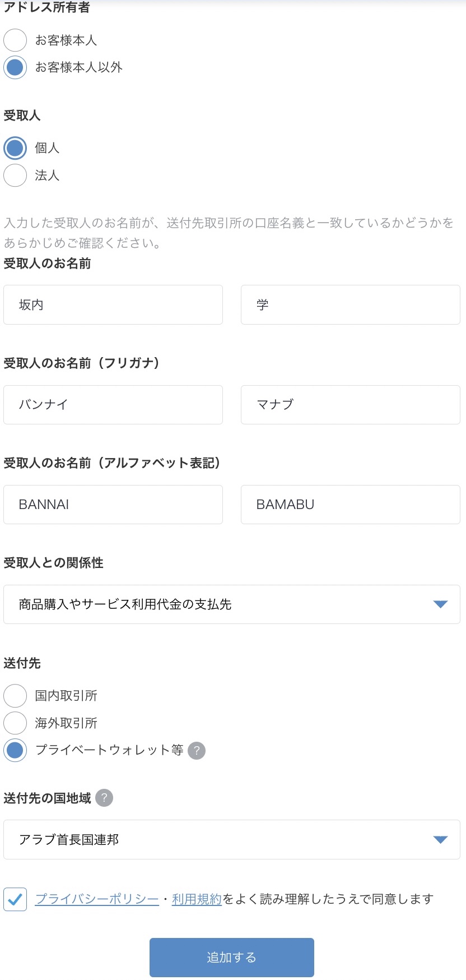Edit the バンナイ furigana field
Viewport: 466px width, 980px height.
(x=113, y=404)
